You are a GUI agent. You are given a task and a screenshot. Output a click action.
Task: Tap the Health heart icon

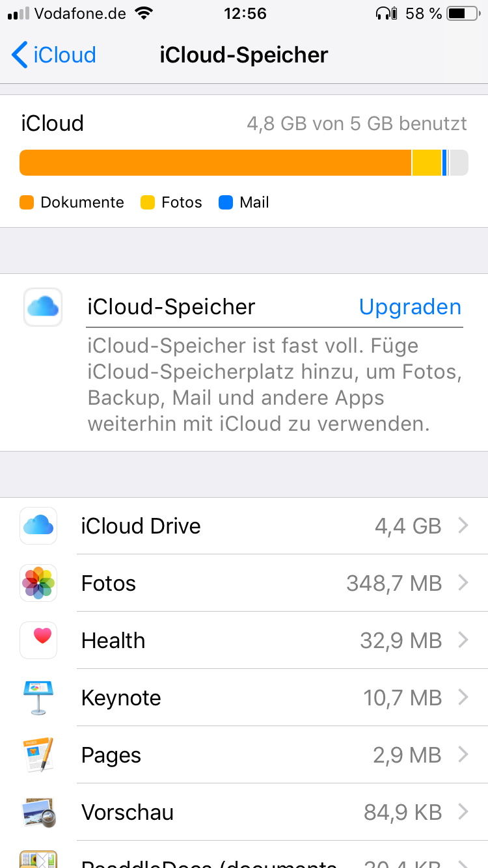[38, 640]
